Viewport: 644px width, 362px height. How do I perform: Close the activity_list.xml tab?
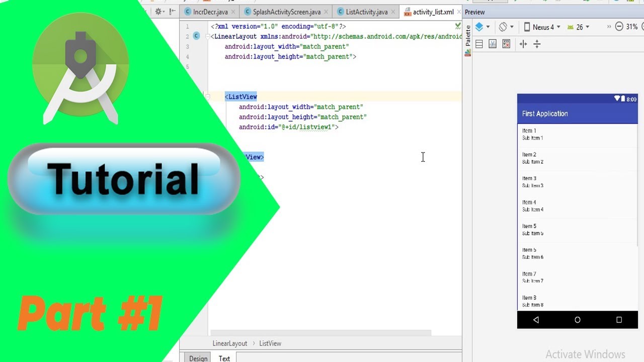458,12
